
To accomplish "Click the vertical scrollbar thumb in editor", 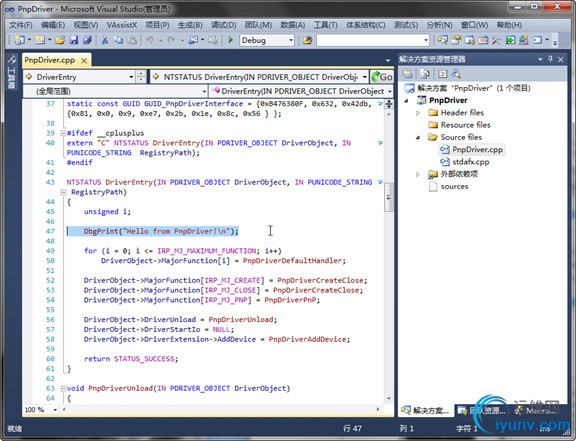I will 389,197.
